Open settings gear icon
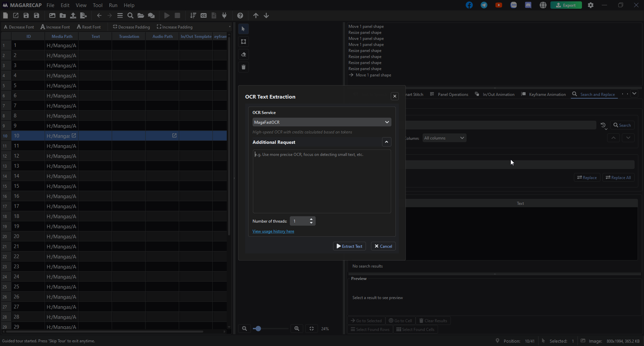Viewport: 644px width, 346px height. (x=591, y=5)
